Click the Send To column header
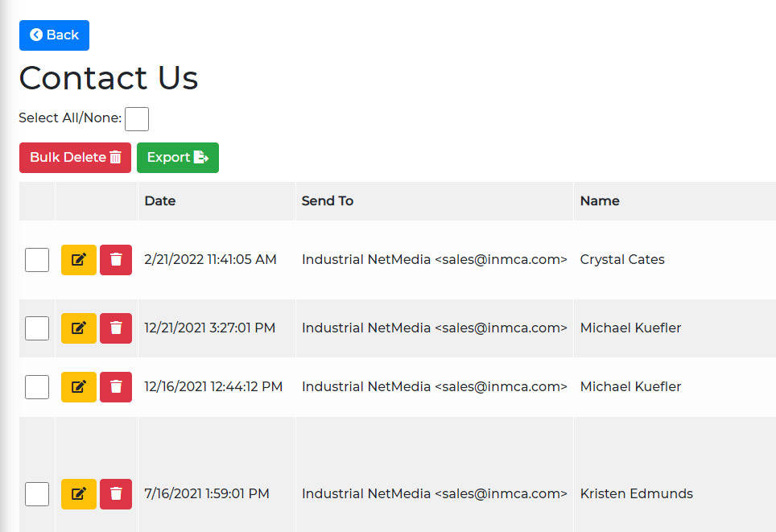The width and height of the screenshot is (776, 532). coord(327,201)
